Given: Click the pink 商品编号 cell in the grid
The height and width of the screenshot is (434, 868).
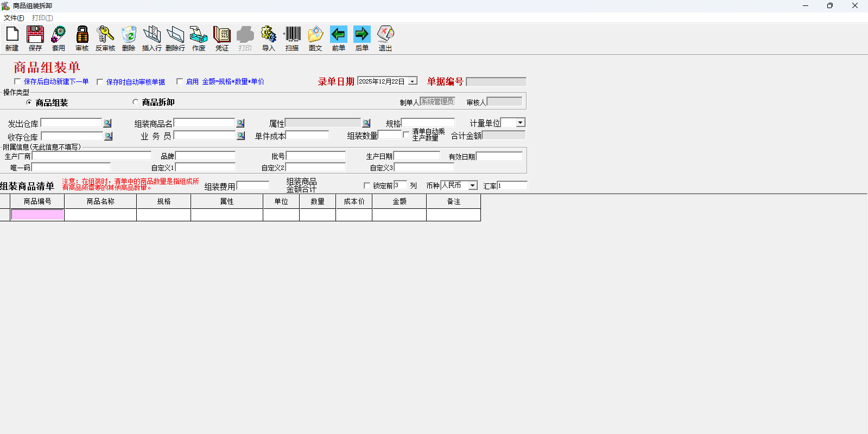Looking at the screenshot, I should point(37,215).
